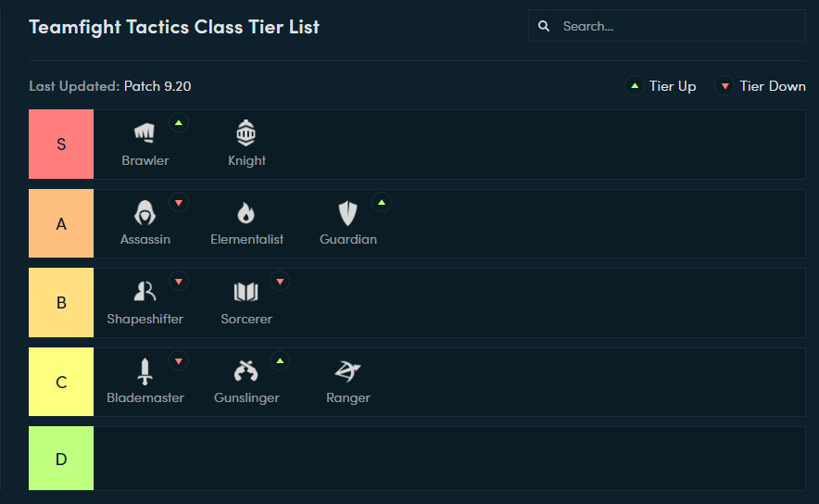Open the Knight helmet class icon
This screenshot has width=819, height=504.
[246, 133]
